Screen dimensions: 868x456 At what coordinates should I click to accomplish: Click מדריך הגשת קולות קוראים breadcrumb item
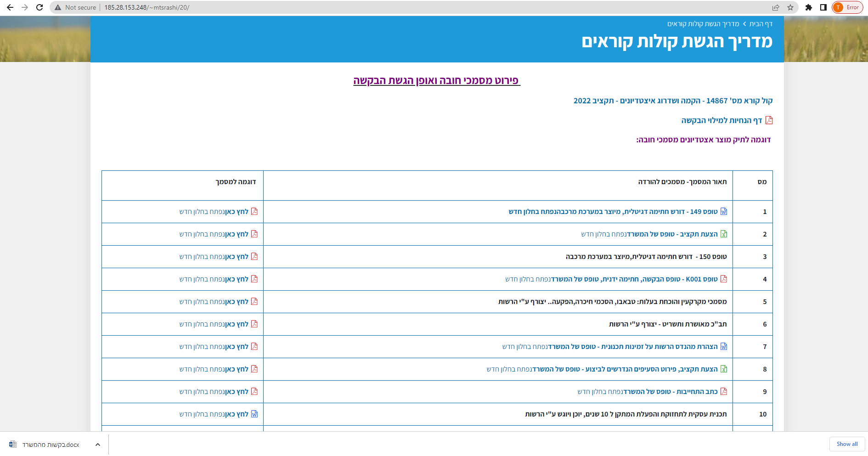click(703, 24)
